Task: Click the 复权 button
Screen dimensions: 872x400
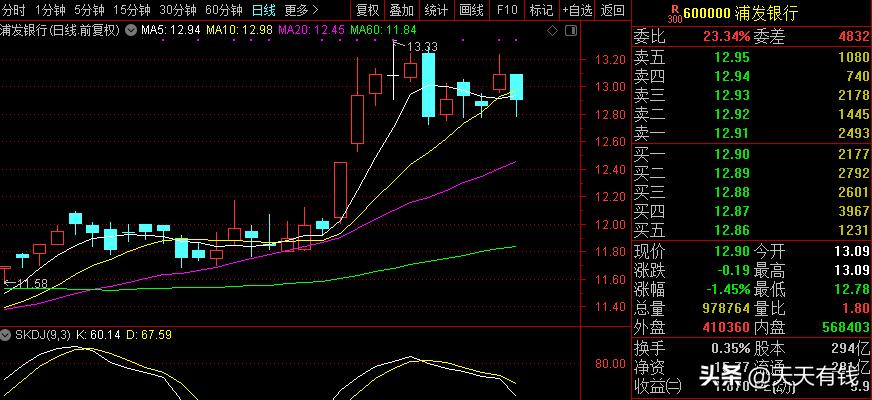Action: (367, 9)
